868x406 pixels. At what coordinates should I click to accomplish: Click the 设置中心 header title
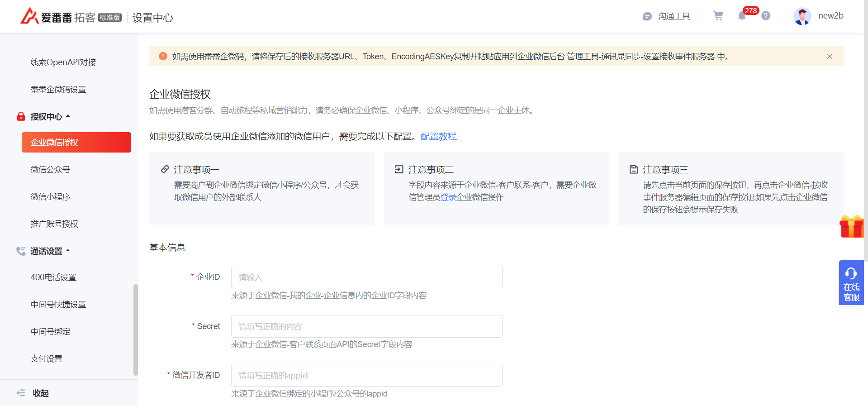coord(152,18)
